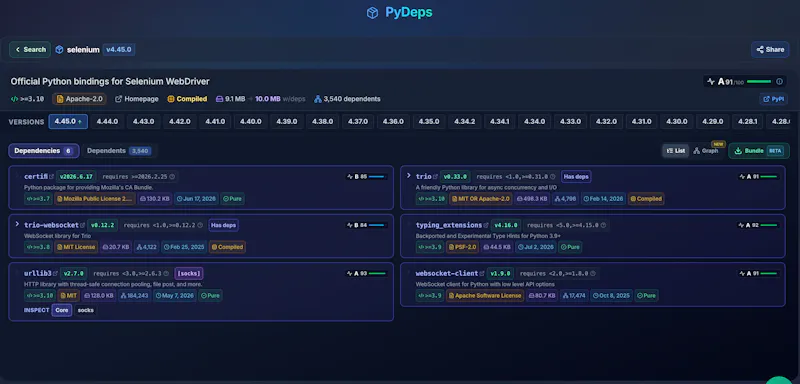Go back with the Search button
Viewport: 800px width, 384px height.
tap(30, 49)
